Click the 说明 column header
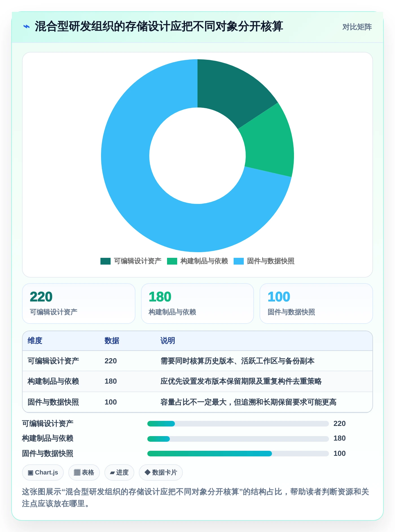Image resolution: width=395 pixels, height=532 pixels. [x=168, y=341]
